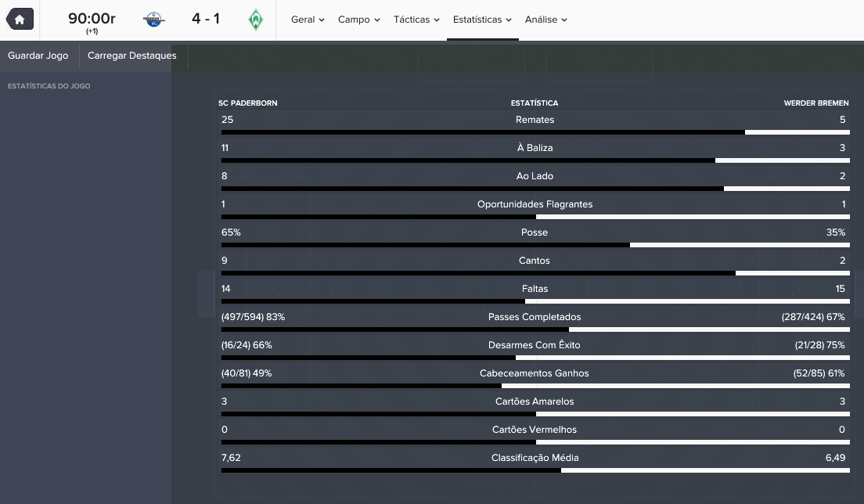Click Paderborn's (497/594) 83% passes value
Screen dimensions: 864x504
tap(253, 317)
